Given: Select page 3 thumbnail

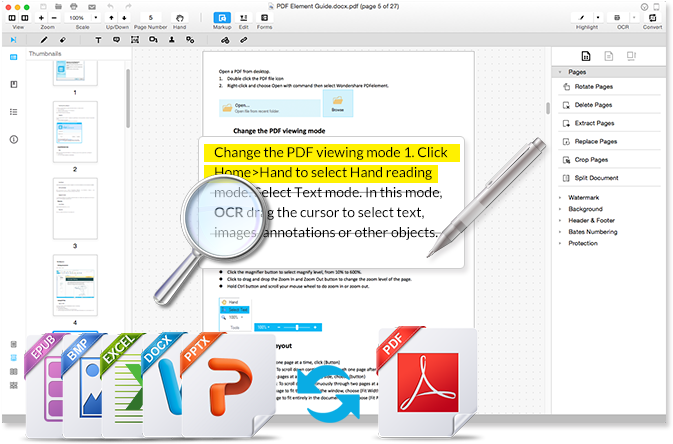Looking at the screenshot, I should pyautogui.click(x=75, y=209).
